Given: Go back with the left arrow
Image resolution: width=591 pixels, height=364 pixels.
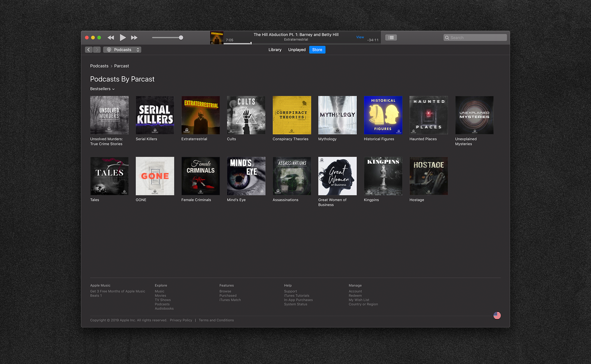Looking at the screenshot, I should pyautogui.click(x=89, y=49).
